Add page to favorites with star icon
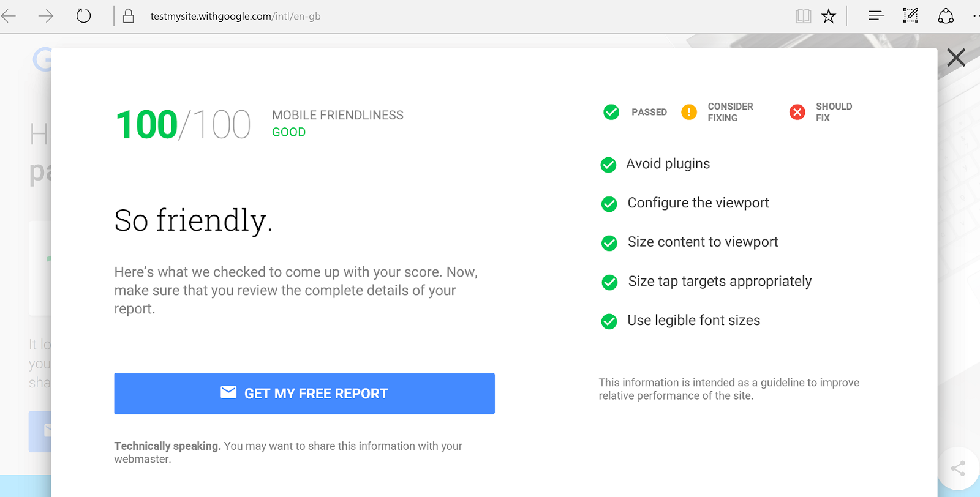Viewport: 980px width, 497px height. [x=829, y=16]
